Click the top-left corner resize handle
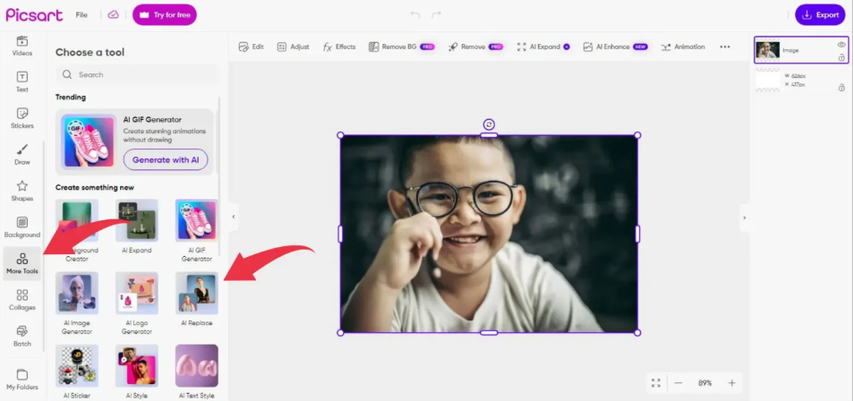The width and height of the screenshot is (853, 401). tap(341, 135)
